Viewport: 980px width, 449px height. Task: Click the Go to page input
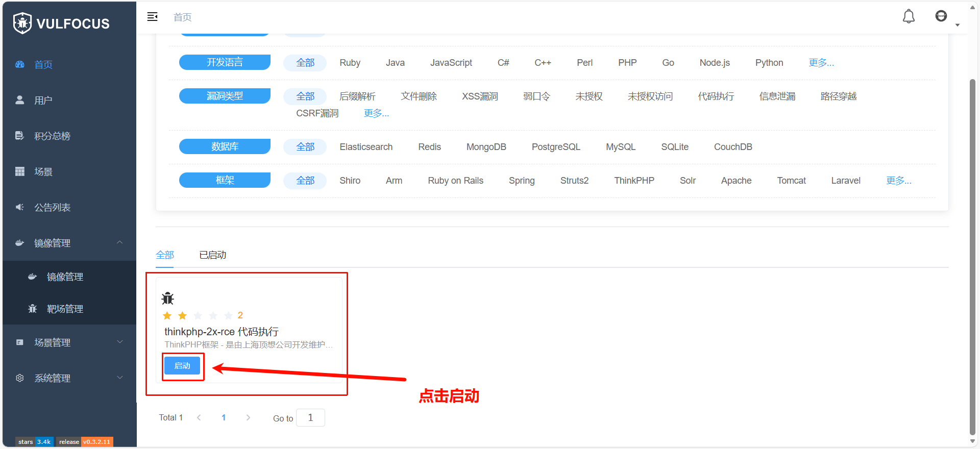pyautogui.click(x=310, y=418)
